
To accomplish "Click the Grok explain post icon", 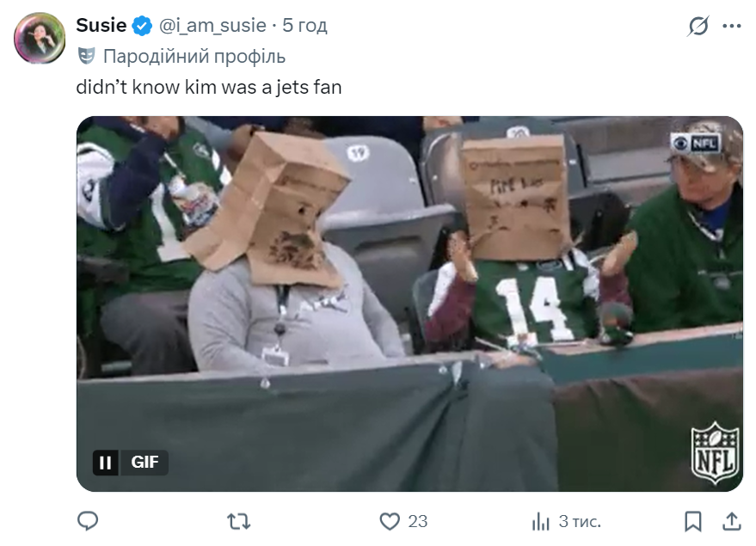I will [698, 27].
